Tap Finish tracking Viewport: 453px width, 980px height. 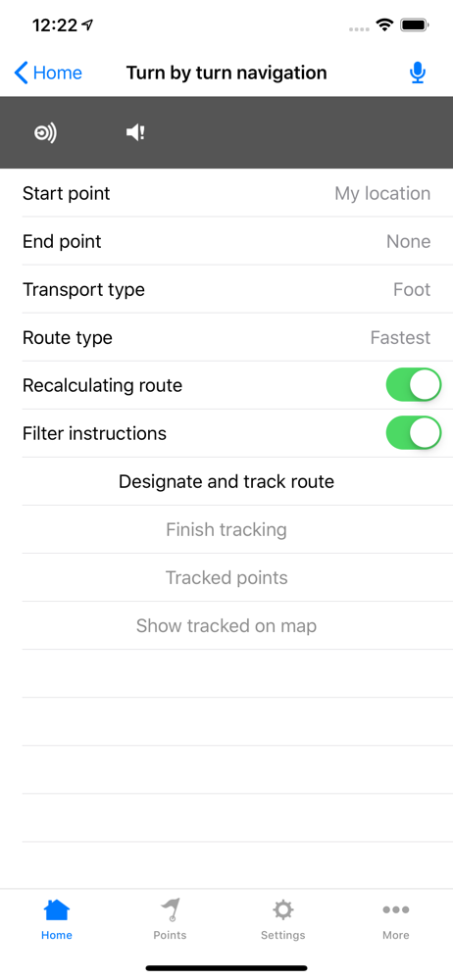coord(226,529)
